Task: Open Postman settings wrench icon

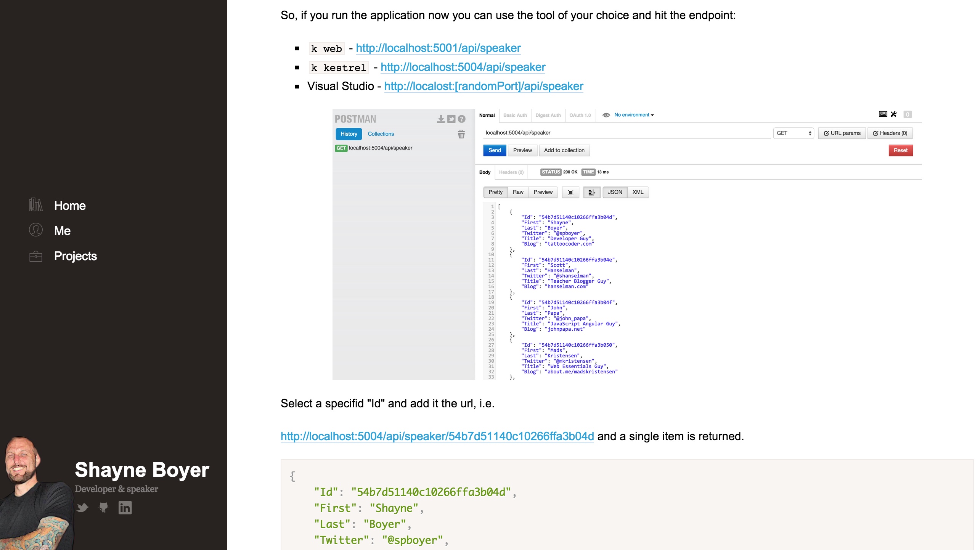Action: 894,114
